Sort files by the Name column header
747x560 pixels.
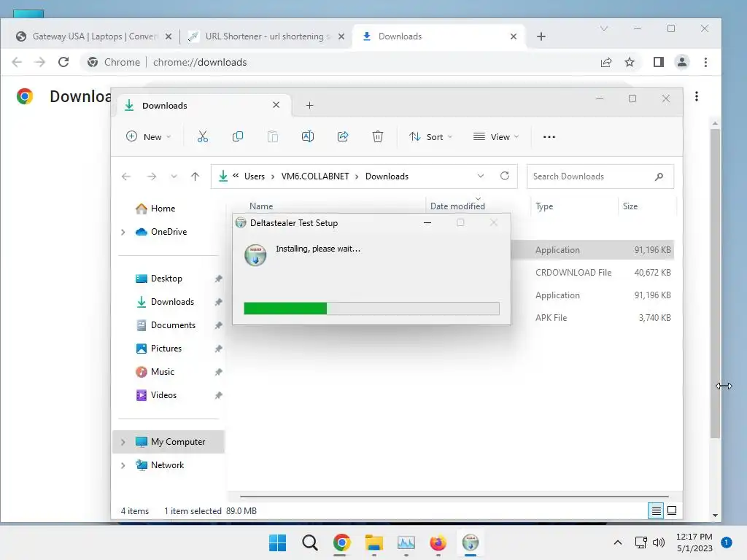[261, 206]
